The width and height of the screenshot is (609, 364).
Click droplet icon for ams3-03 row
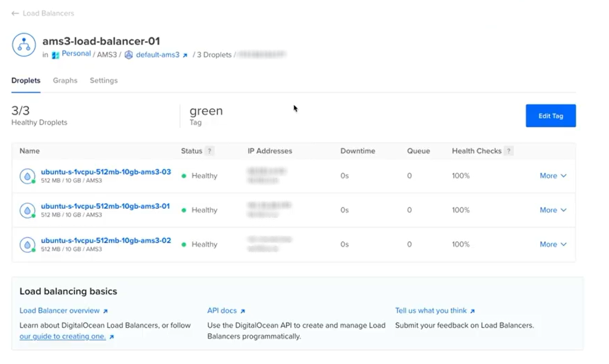[28, 176]
